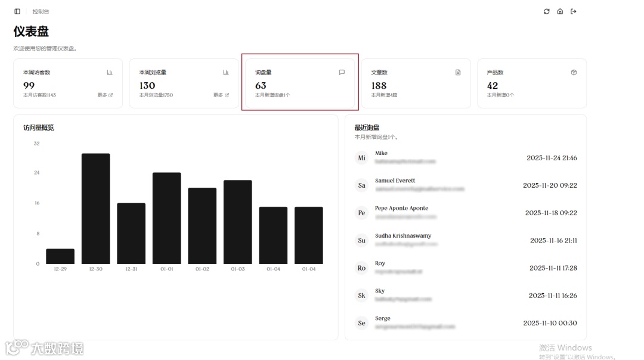Click the date 2025-11-24 21:46
The width and height of the screenshot is (644, 360).
coord(552,158)
